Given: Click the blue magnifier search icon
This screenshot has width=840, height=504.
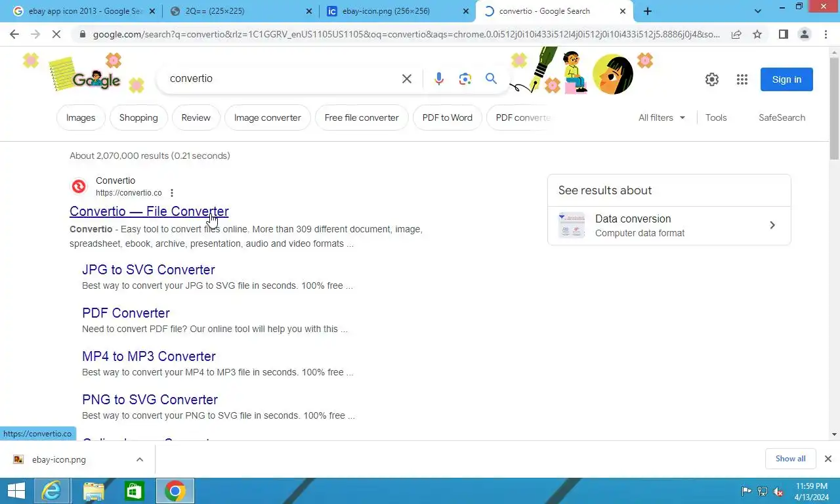Looking at the screenshot, I should (491, 79).
